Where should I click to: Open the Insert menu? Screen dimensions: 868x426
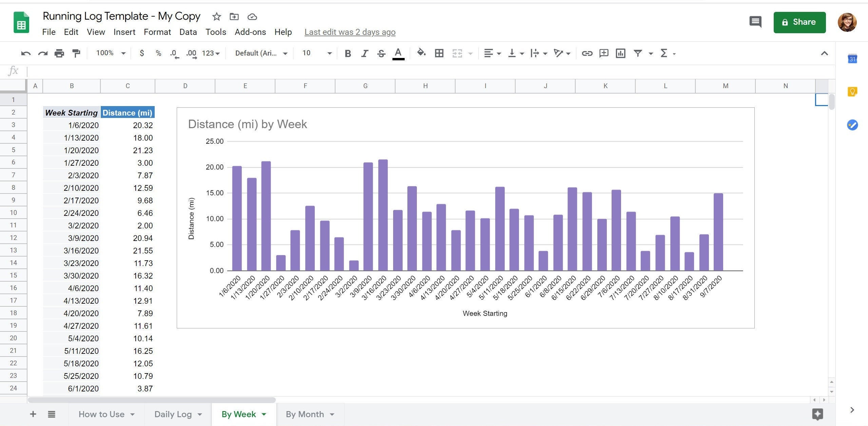[x=124, y=32]
